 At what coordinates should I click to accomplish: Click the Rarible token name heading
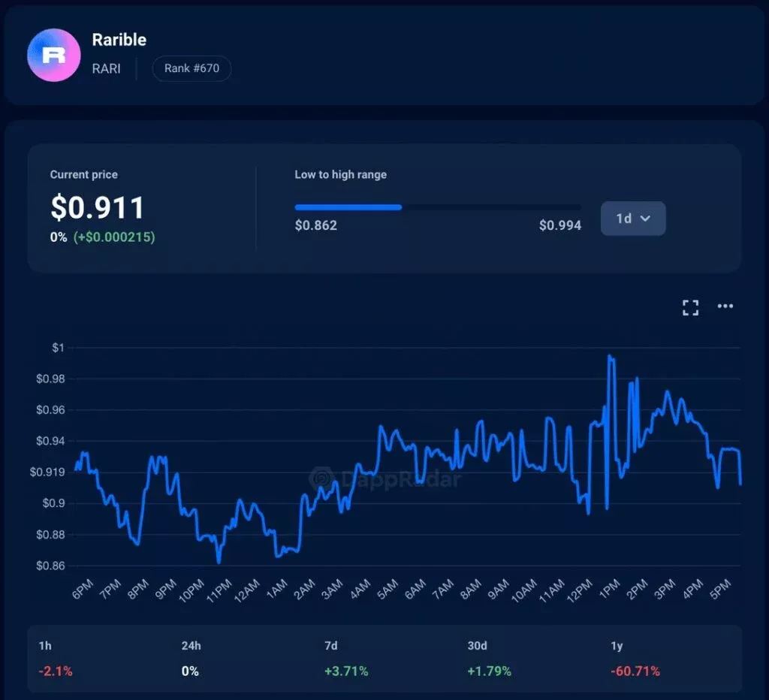(x=119, y=40)
